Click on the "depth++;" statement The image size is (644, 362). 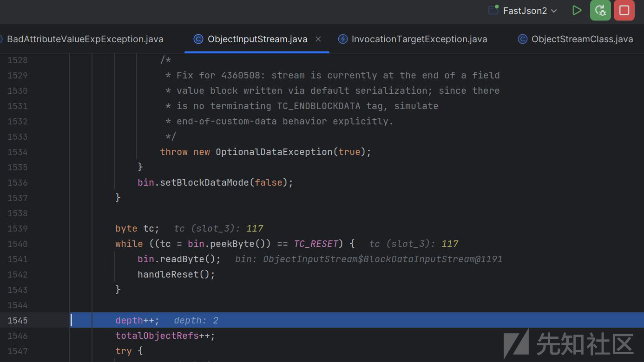[137, 320]
